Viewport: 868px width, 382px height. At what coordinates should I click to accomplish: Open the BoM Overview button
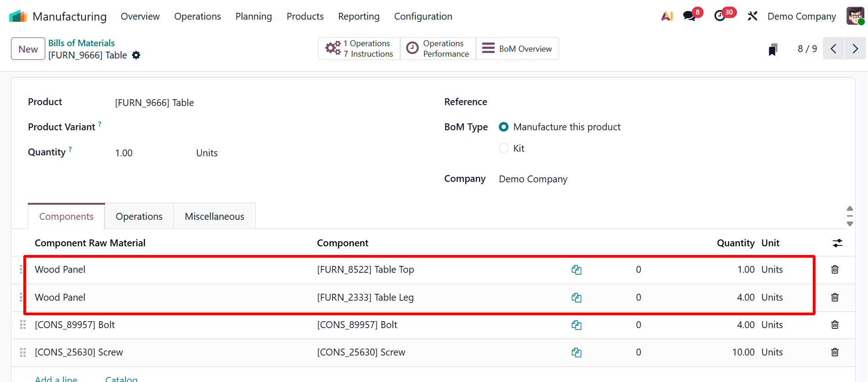tap(517, 49)
